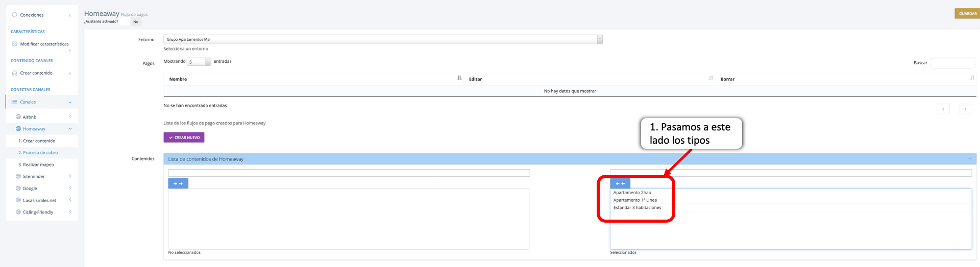Click the globe icon next to Airbnb
980x267 pixels.
point(18,117)
